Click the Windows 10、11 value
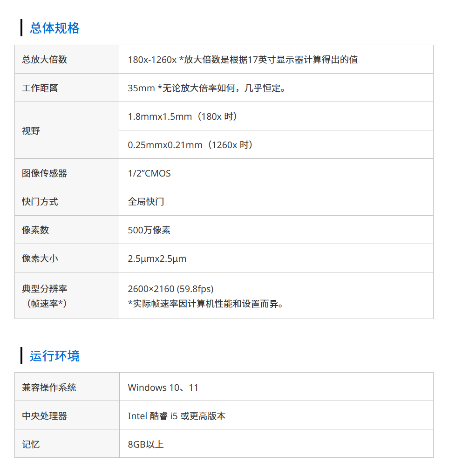The width and height of the screenshot is (462, 476). [163, 388]
